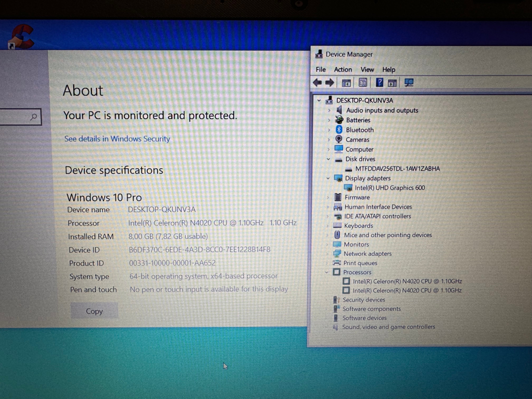Select the first Intel Celeron N4020 processor entry
Screen dimensions: 532x399
click(407, 281)
